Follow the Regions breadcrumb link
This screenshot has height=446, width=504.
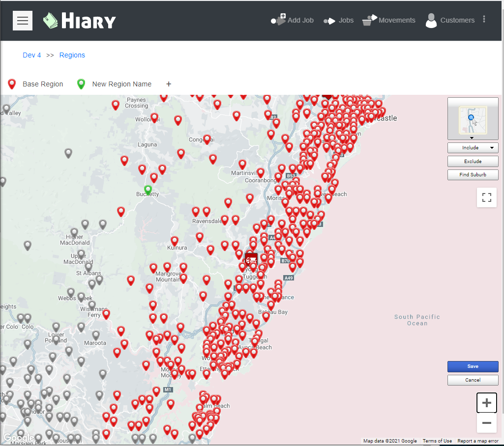pos(72,55)
